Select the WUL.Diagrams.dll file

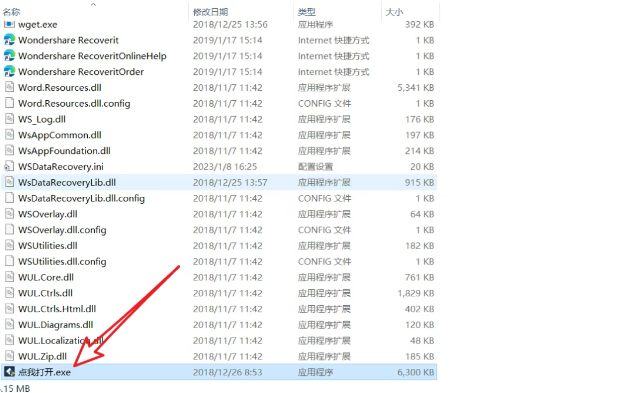[x=55, y=325]
